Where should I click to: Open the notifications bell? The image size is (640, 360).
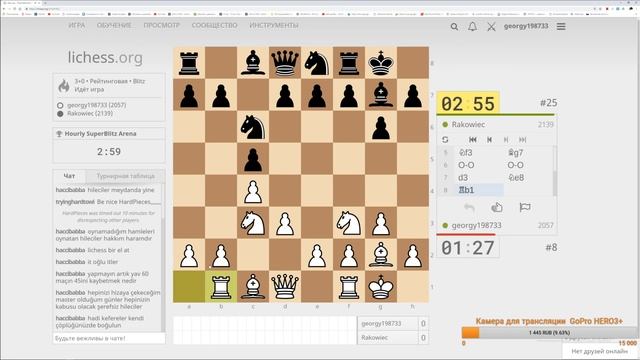coord(472,27)
